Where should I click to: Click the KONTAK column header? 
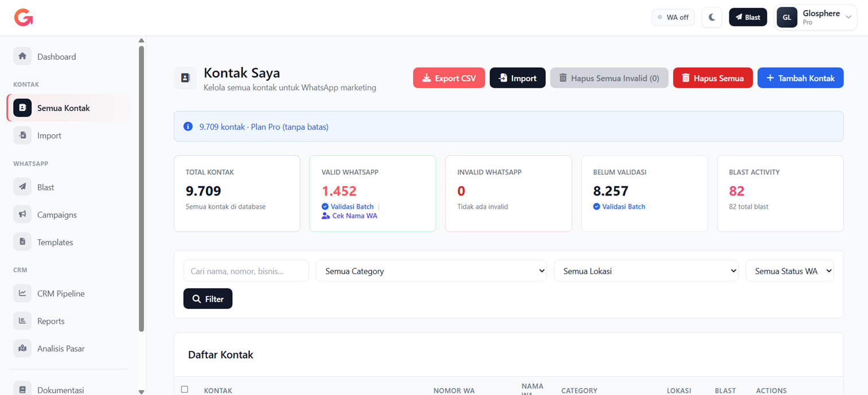point(218,390)
